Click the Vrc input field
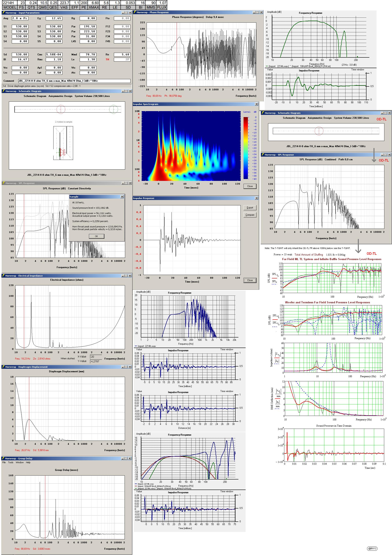 click(x=20, y=68)
